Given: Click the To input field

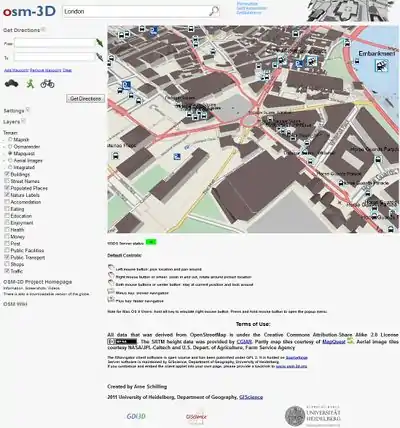Looking at the screenshot, I should (x=55, y=57).
